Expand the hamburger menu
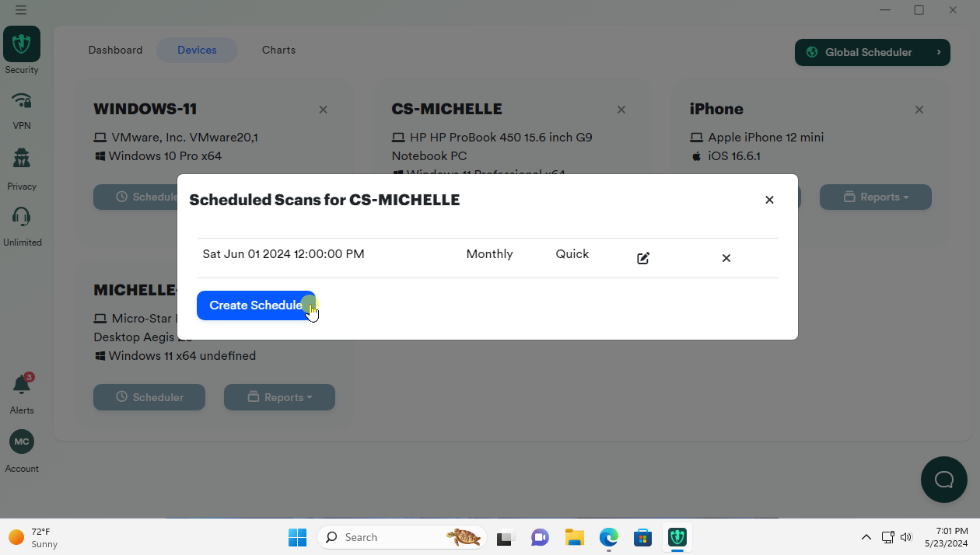Screen dimensions: 980x555 point(21,10)
